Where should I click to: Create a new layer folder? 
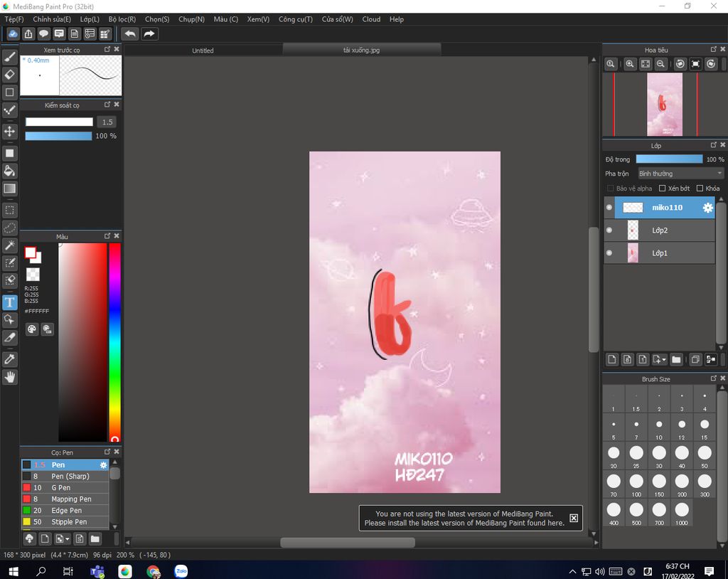click(677, 359)
